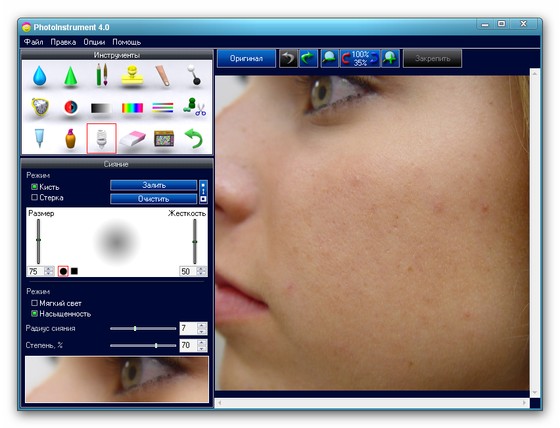
Task: Open the Правка menu
Action: pyautogui.click(x=63, y=42)
